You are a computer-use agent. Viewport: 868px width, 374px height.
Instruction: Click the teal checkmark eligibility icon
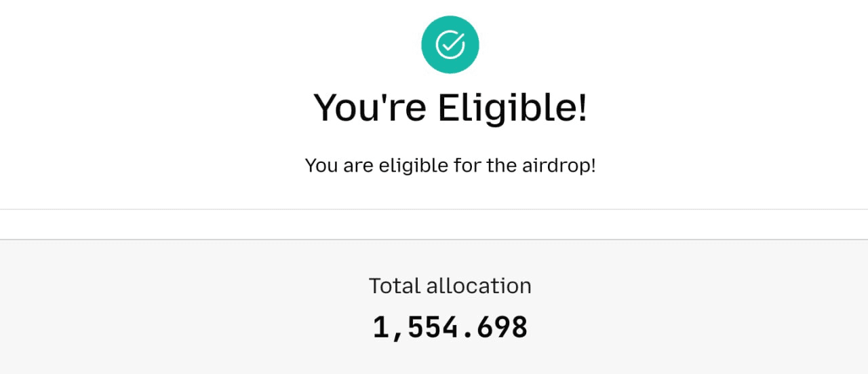tap(450, 45)
